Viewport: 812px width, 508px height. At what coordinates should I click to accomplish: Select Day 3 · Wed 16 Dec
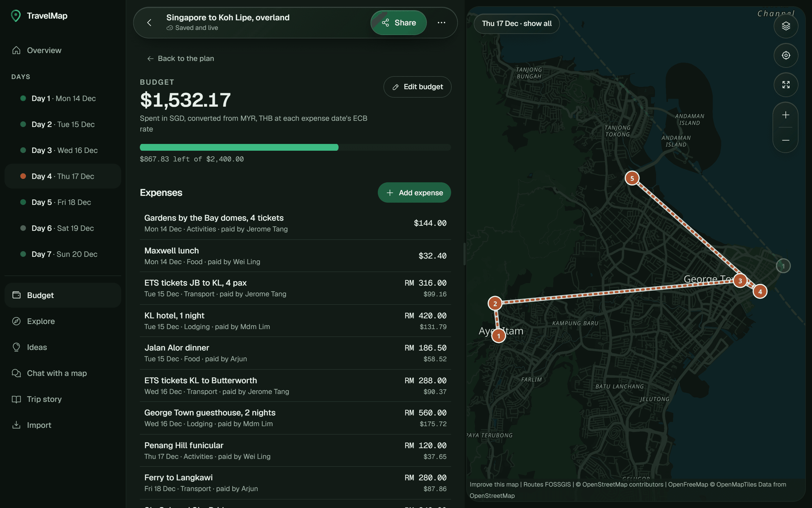(63, 150)
